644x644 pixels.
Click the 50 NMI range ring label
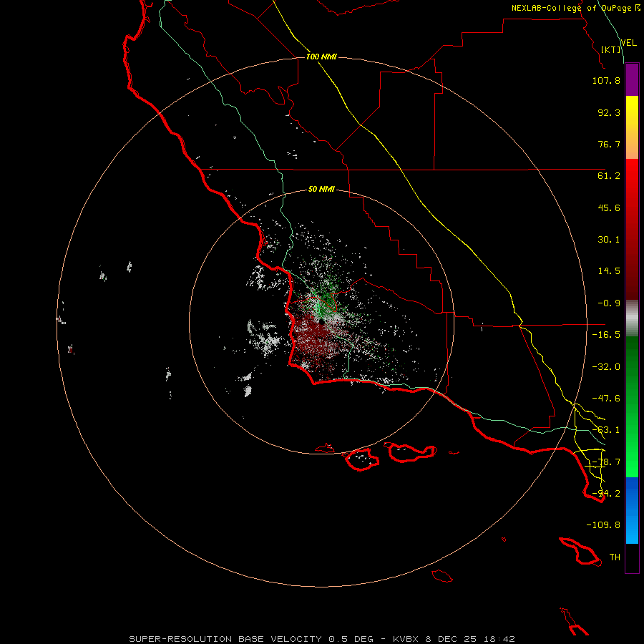point(321,189)
